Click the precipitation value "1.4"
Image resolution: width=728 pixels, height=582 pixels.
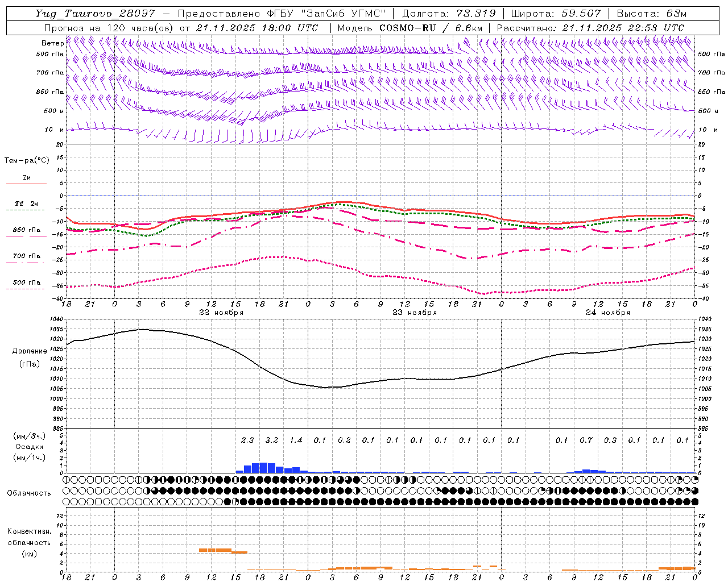[x=296, y=440]
